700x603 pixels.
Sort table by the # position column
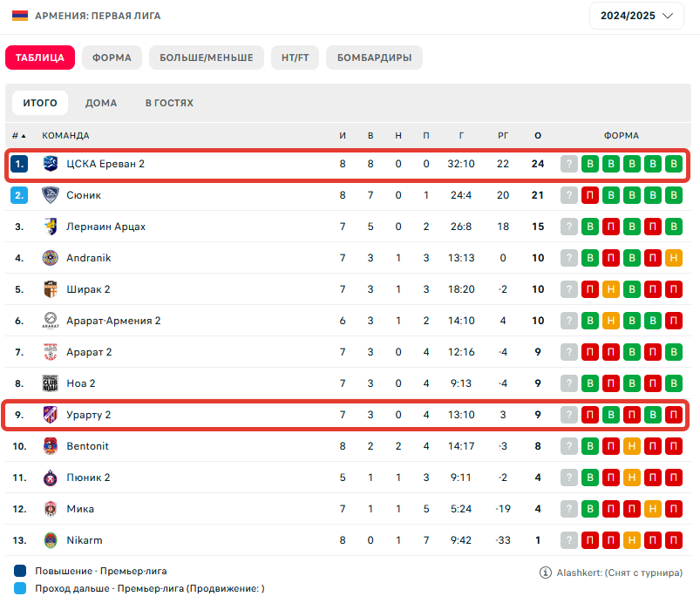[x=18, y=136]
